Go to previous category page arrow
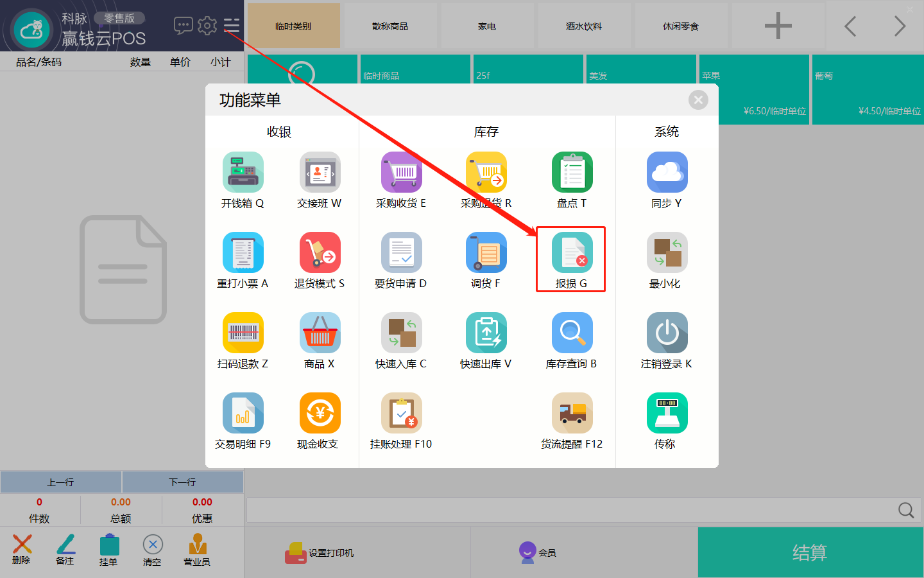This screenshot has width=924, height=578. pos(850,26)
